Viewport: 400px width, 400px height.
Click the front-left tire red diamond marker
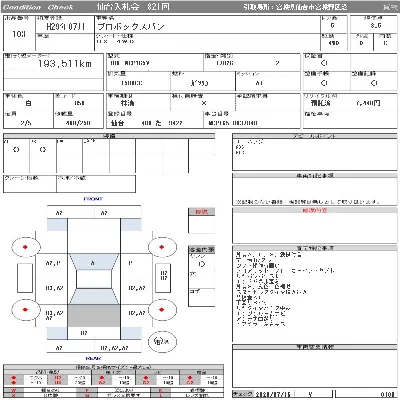(x=25, y=247)
